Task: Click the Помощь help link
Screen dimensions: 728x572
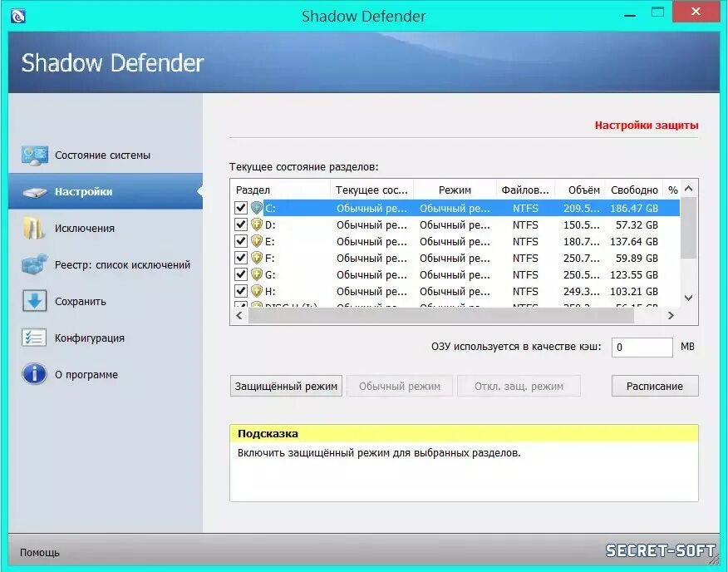Action: pyautogui.click(x=40, y=553)
